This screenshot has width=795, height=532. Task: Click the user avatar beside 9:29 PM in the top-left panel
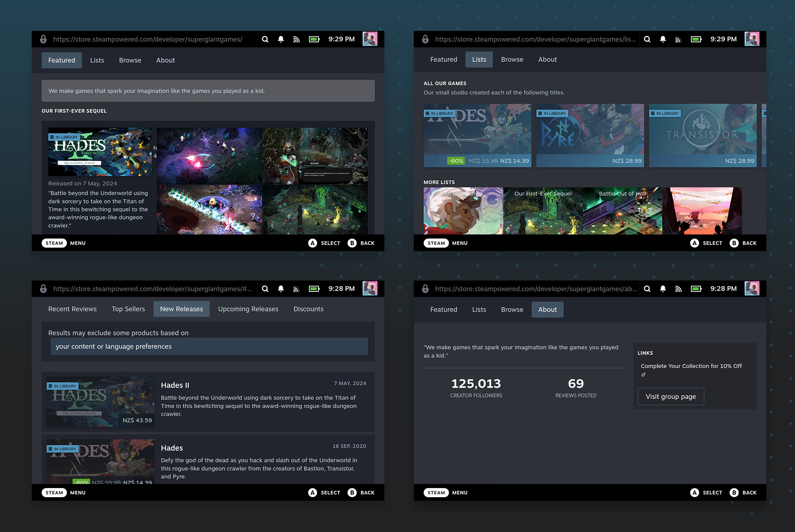(369, 39)
